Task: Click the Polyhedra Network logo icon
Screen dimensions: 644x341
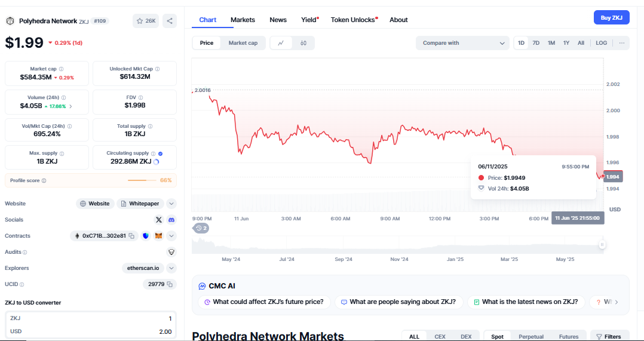Action: click(10, 21)
